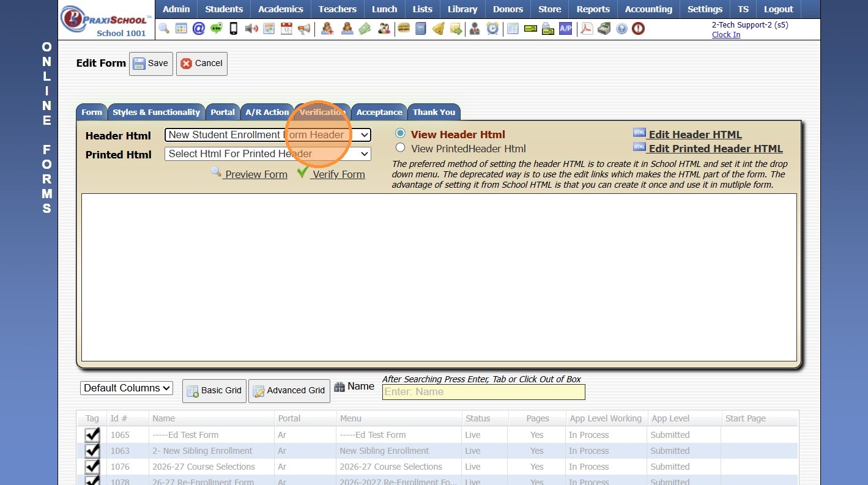Screen dimensions: 868x485
Task: Click the 'App Level Working' column header
Action: [x=606, y=418]
